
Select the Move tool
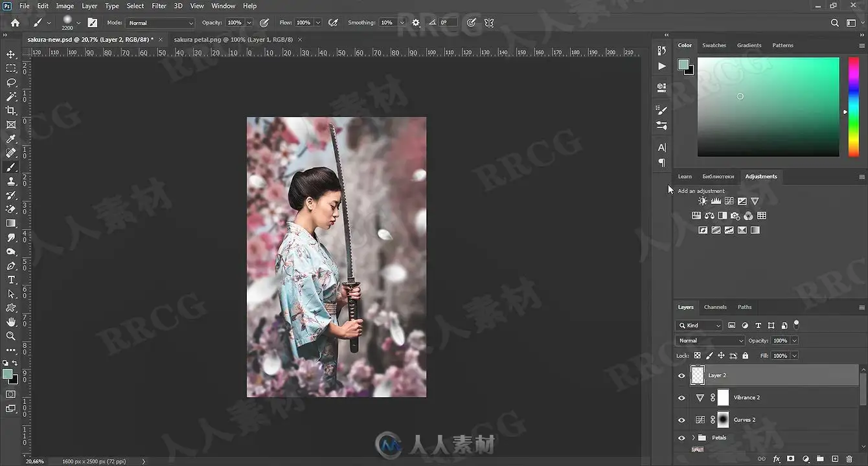(x=11, y=54)
